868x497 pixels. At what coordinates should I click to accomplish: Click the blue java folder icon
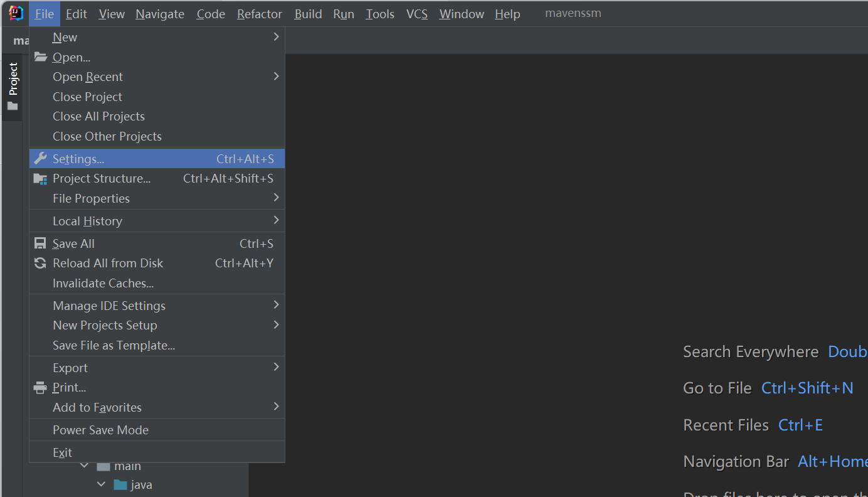[120, 484]
